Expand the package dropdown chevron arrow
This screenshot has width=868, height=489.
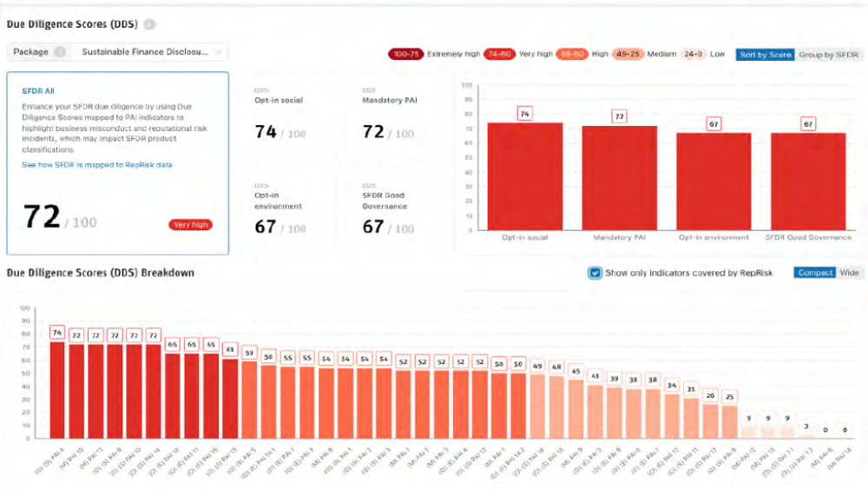(x=218, y=52)
